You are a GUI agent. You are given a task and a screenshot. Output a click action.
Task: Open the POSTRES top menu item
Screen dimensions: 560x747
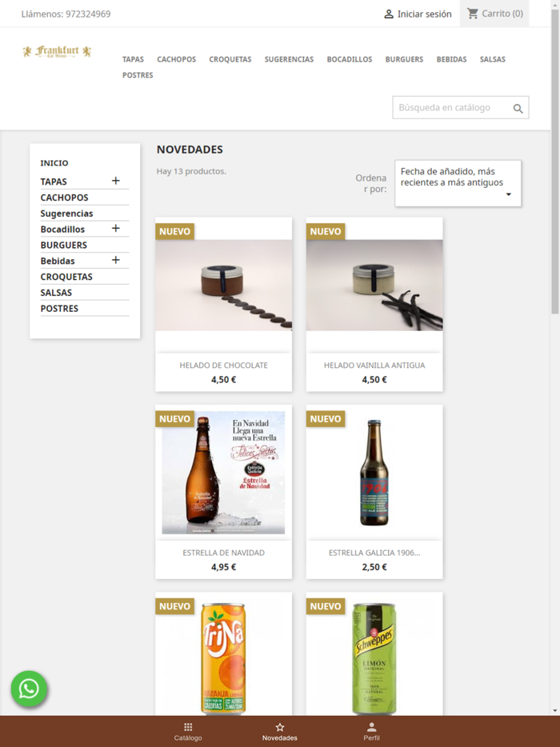138,75
